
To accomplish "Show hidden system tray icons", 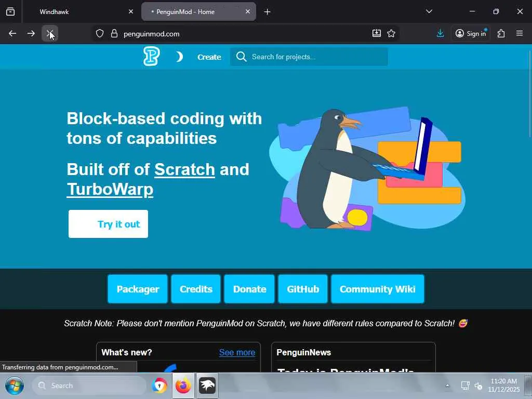I will [447, 386].
